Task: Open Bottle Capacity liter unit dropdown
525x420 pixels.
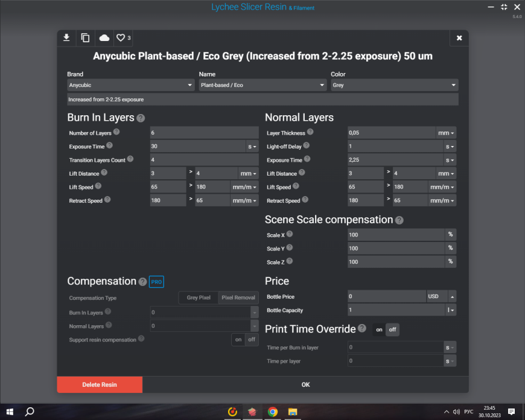Action: 451,310
